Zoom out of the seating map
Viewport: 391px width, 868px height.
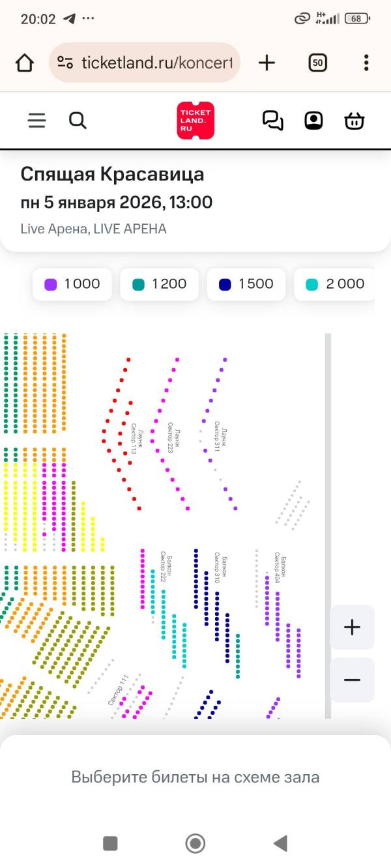pyautogui.click(x=352, y=680)
